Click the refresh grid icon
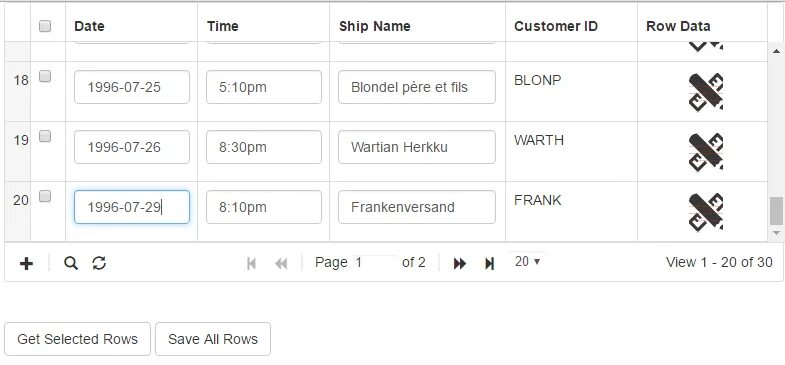The height and width of the screenshot is (365, 785). point(99,263)
